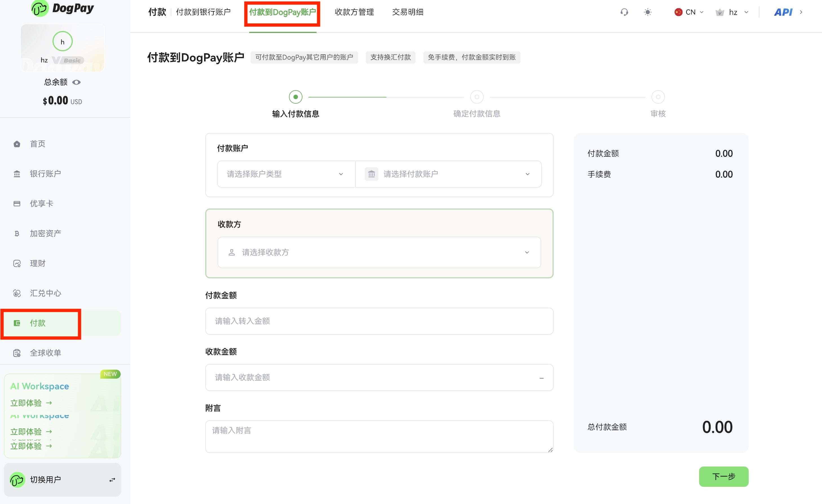Image resolution: width=822 pixels, height=504 pixels.
Task: Click the 手续费 label in summary panel
Action: 599,174
